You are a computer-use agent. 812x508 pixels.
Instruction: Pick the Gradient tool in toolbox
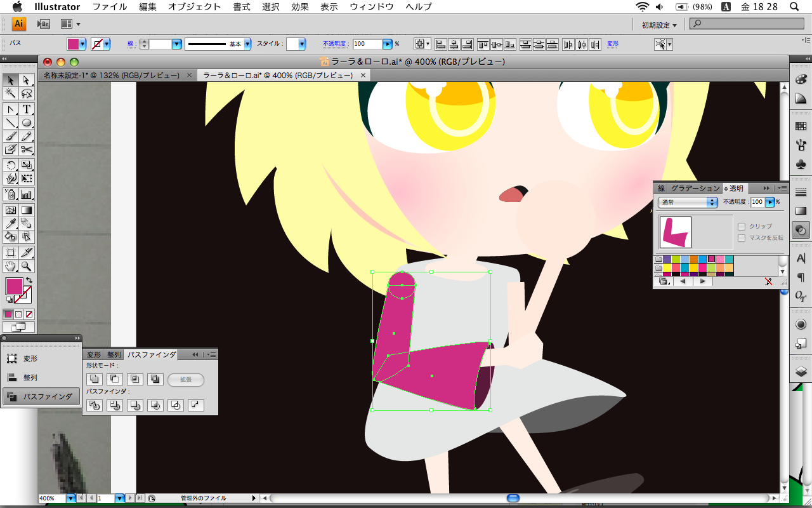coord(27,210)
